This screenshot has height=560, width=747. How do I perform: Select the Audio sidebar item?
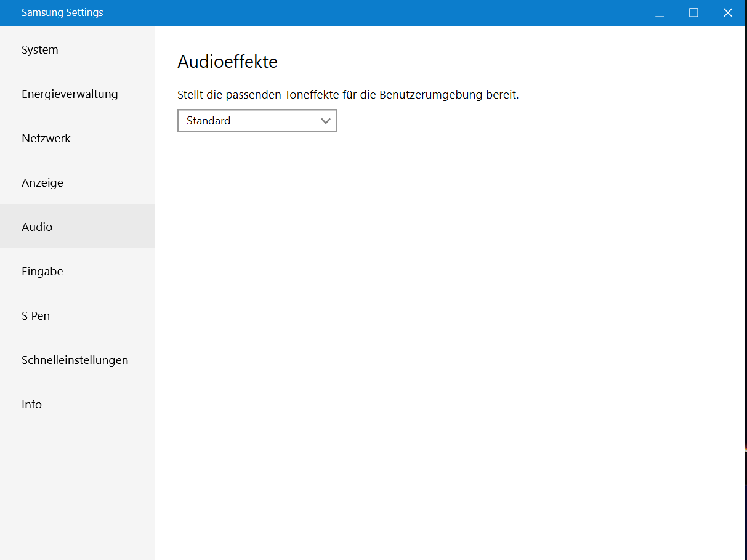37,227
